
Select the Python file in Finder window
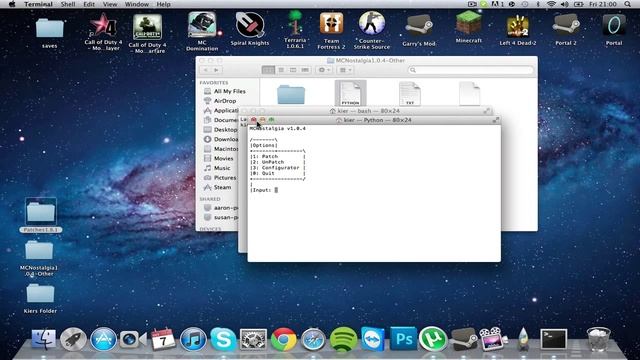pos(350,93)
